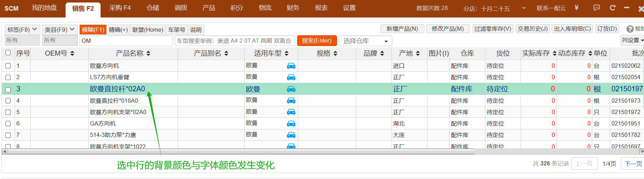Screen dimensions: 644x179
Task: Click the car icon for 514-3助力泵*力唐
Action: pyautogui.click(x=291, y=135)
